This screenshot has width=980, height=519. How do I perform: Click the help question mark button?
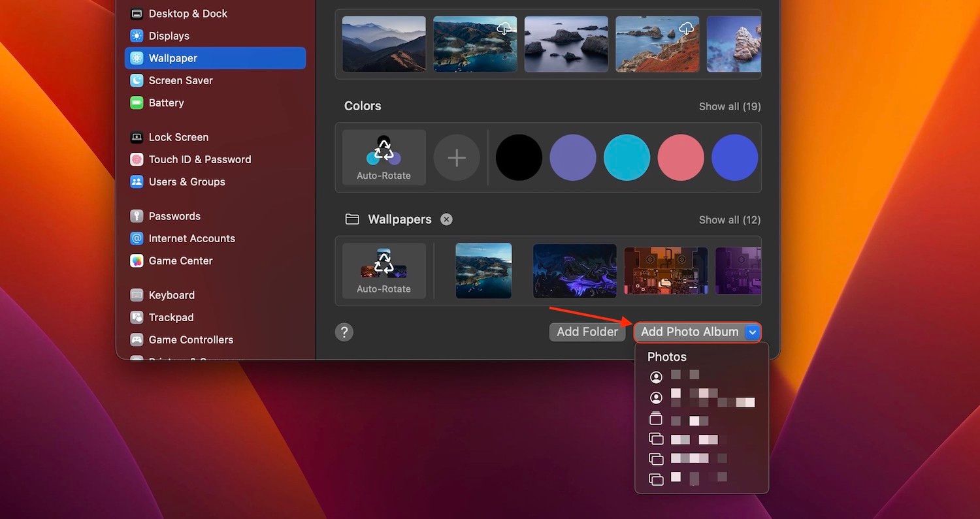tap(344, 332)
